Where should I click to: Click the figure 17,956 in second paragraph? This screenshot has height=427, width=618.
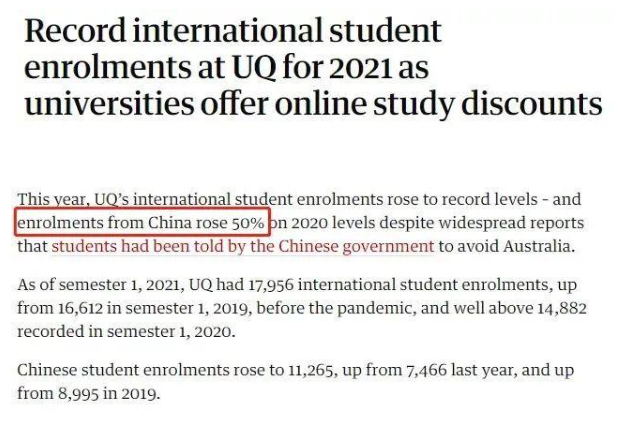[x=271, y=285]
